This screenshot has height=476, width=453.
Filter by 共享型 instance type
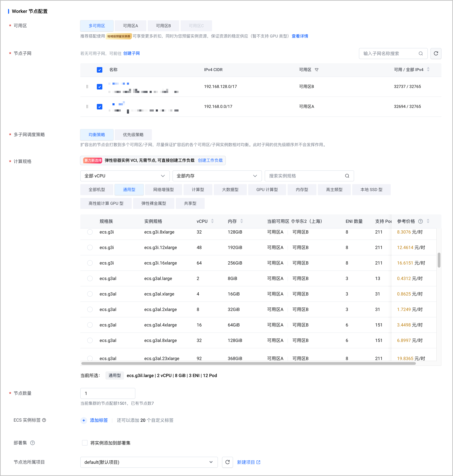coord(190,203)
